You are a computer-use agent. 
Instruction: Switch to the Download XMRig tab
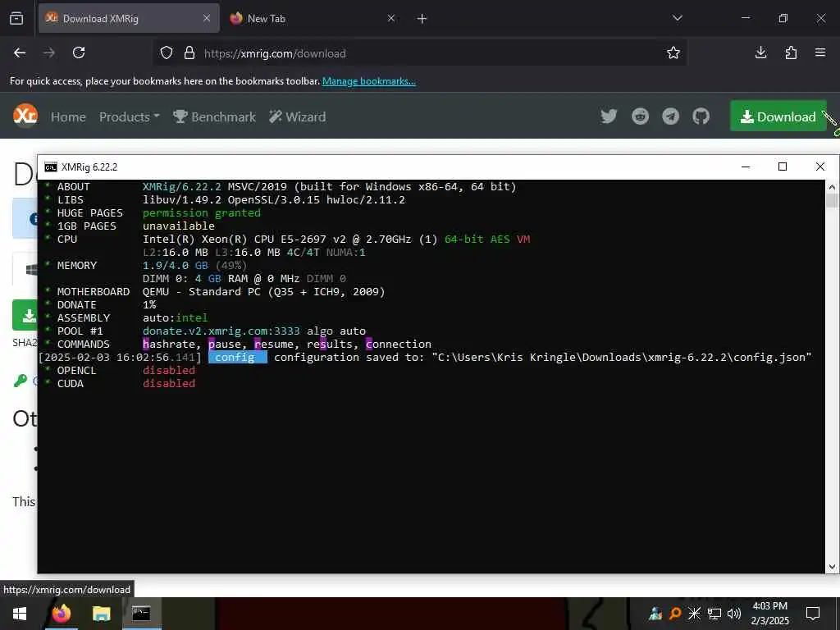point(129,18)
